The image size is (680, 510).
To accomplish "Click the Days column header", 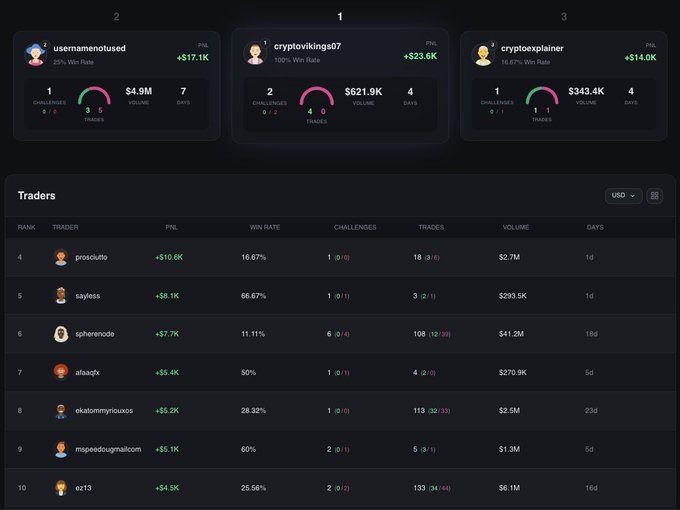I will coord(595,227).
